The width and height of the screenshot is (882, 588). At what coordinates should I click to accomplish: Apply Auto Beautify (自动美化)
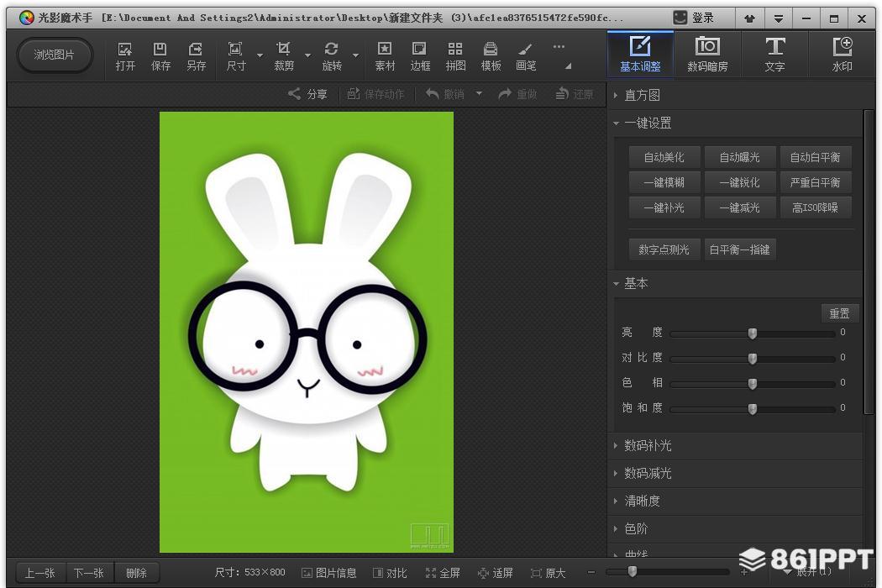[664, 157]
